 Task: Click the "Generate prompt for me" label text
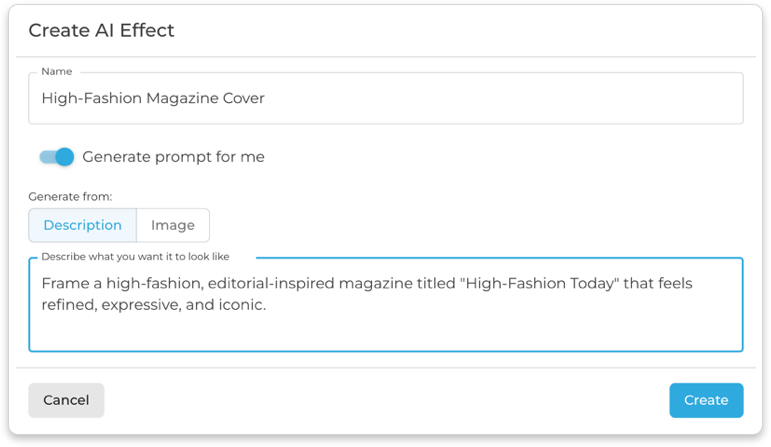pyautogui.click(x=173, y=157)
